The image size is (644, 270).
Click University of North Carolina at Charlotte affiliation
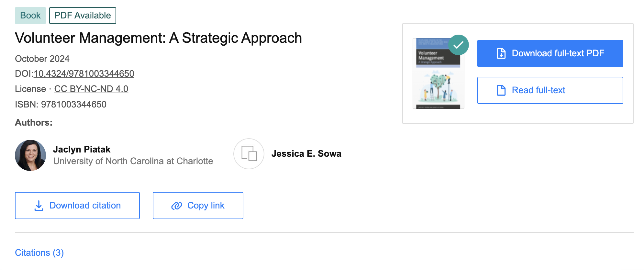pyautogui.click(x=133, y=161)
